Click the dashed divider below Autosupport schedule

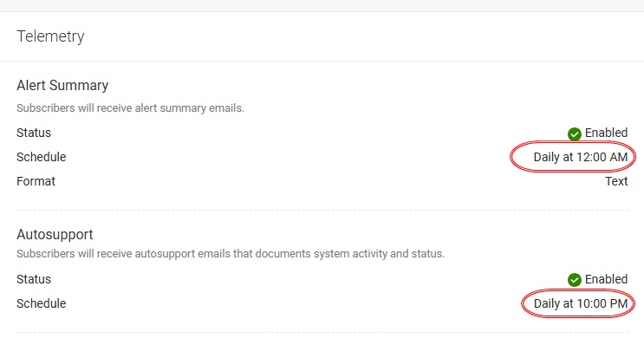[x=322, y=332]
